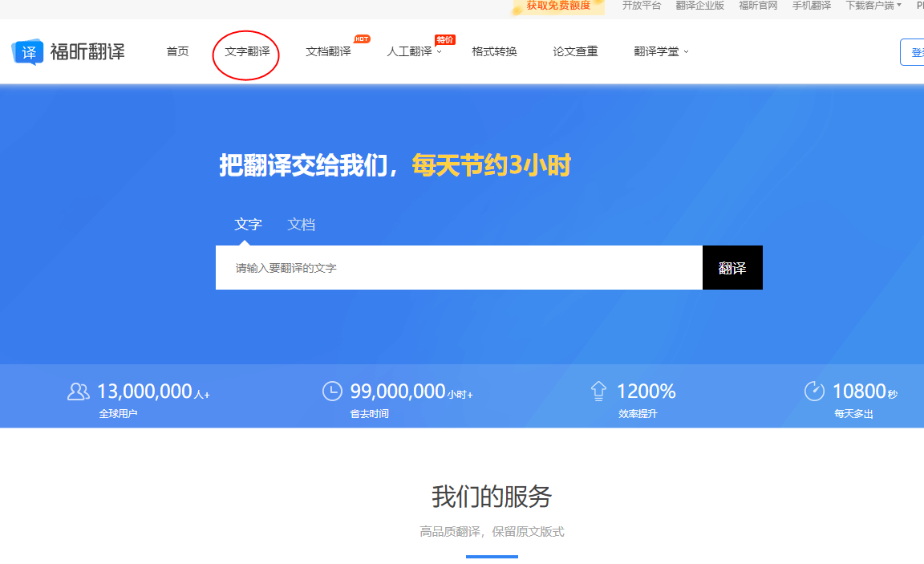Click the 每天多出 label
The height and width of the screenshot is (564, 924).
pyautogui.click(x=853, y=414)
